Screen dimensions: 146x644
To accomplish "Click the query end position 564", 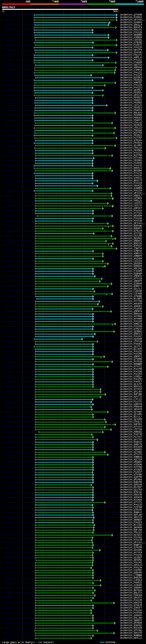I will [115, 11].
